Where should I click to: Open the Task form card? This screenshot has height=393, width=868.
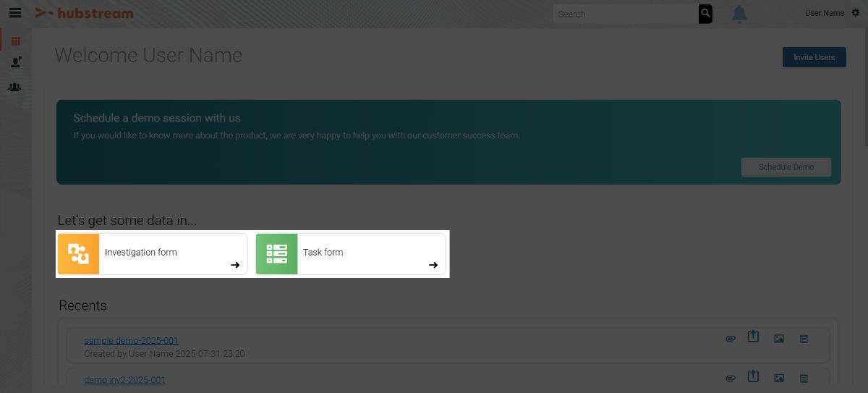pos(351,254)
